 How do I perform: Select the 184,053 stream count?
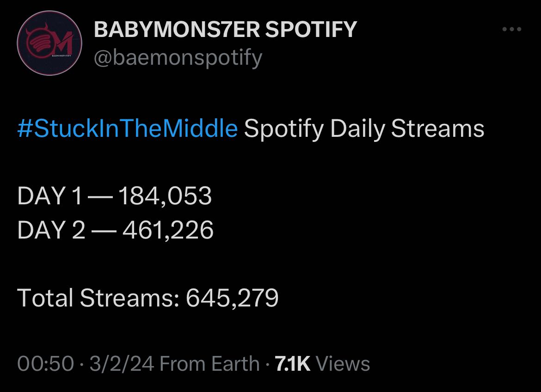coord(165,196)
